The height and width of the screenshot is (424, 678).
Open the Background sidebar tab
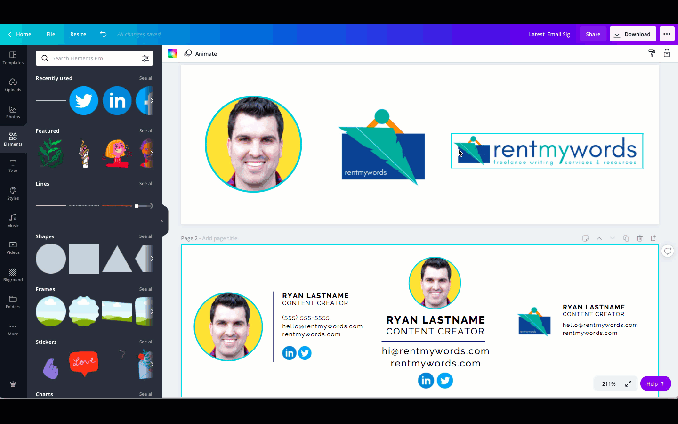pos(13,274)
